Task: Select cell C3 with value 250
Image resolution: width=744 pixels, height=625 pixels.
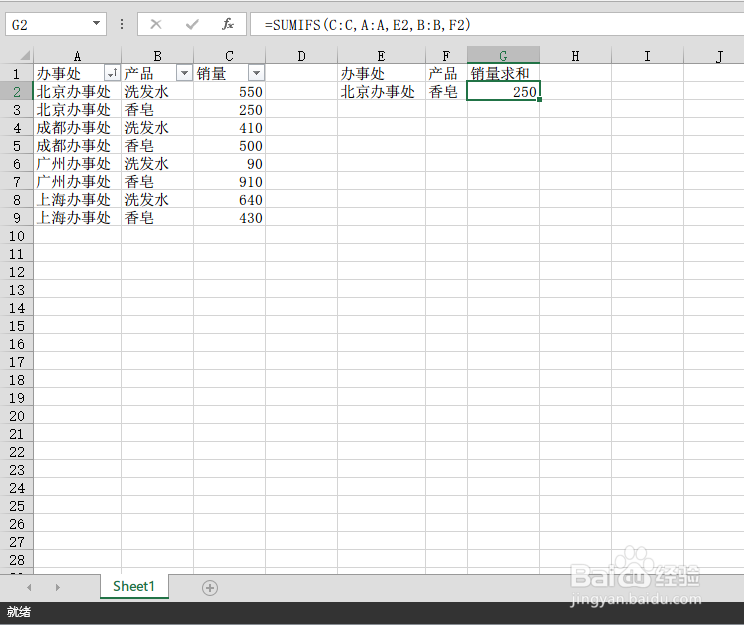Action: (x=229, y=109)
